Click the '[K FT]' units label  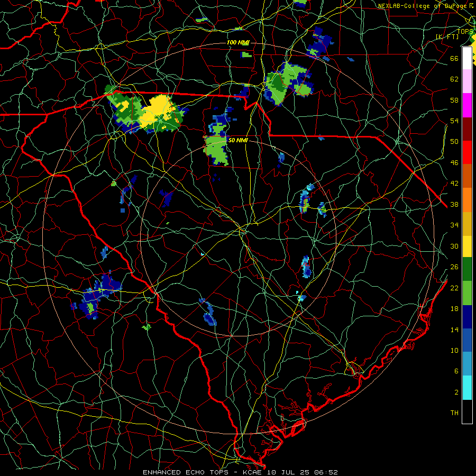[447, 36]
